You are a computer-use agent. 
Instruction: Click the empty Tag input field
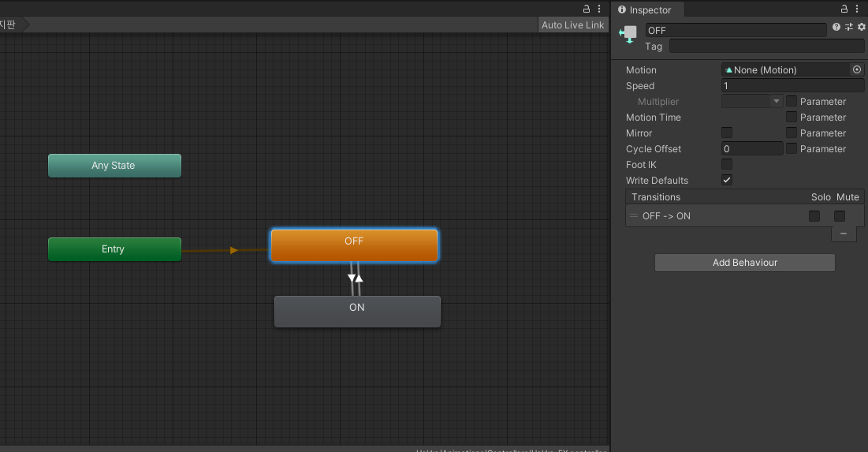(x=767, y=47)
